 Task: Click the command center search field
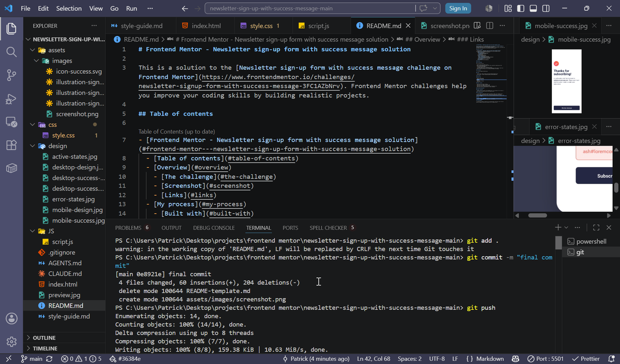coord(310,8)
